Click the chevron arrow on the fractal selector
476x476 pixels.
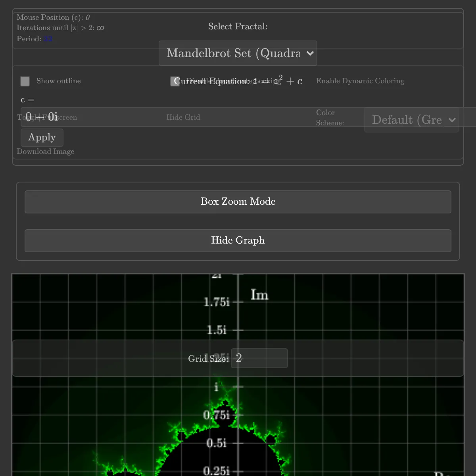(310, 54)
